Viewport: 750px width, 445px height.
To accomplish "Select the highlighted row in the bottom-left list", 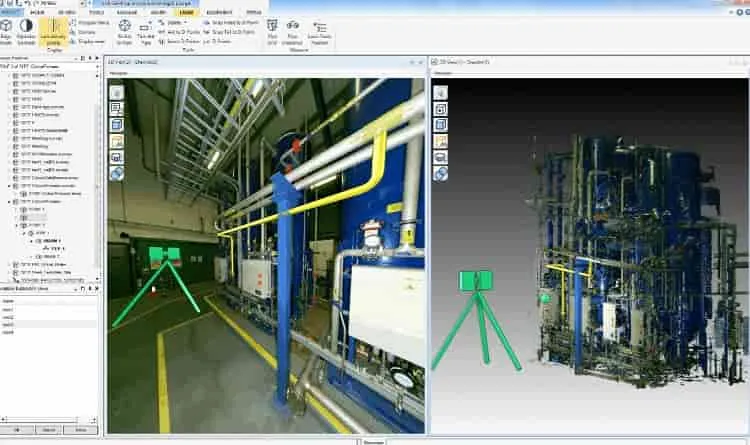I will (x=48, y=325).
